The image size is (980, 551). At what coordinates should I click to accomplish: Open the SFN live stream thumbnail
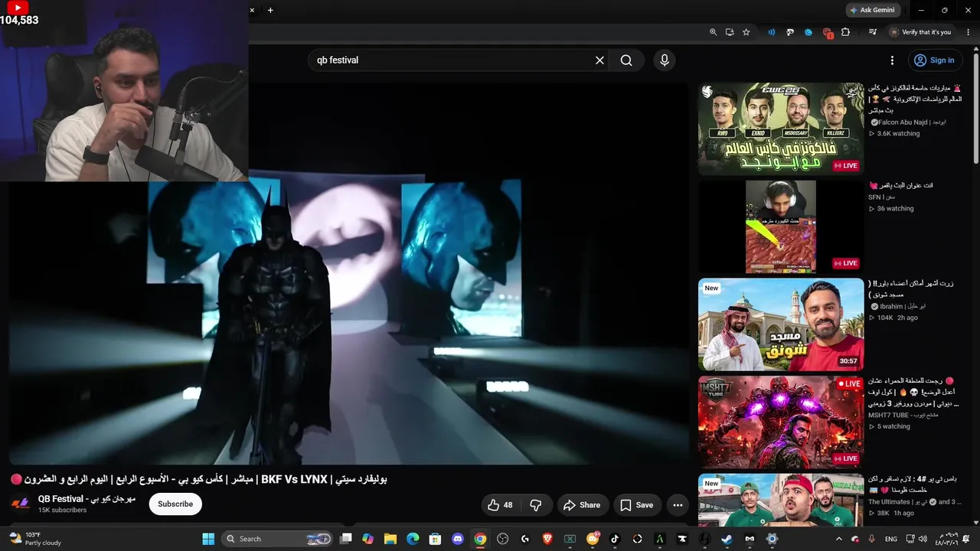pyautogui.click(x=781, y=227)
